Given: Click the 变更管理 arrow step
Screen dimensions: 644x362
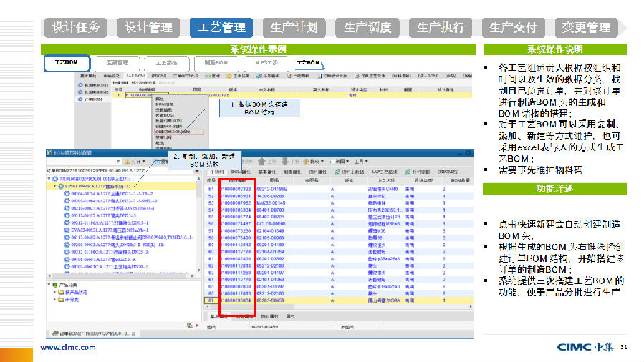Looking at the screenshot, I should (x=585, y=28).
